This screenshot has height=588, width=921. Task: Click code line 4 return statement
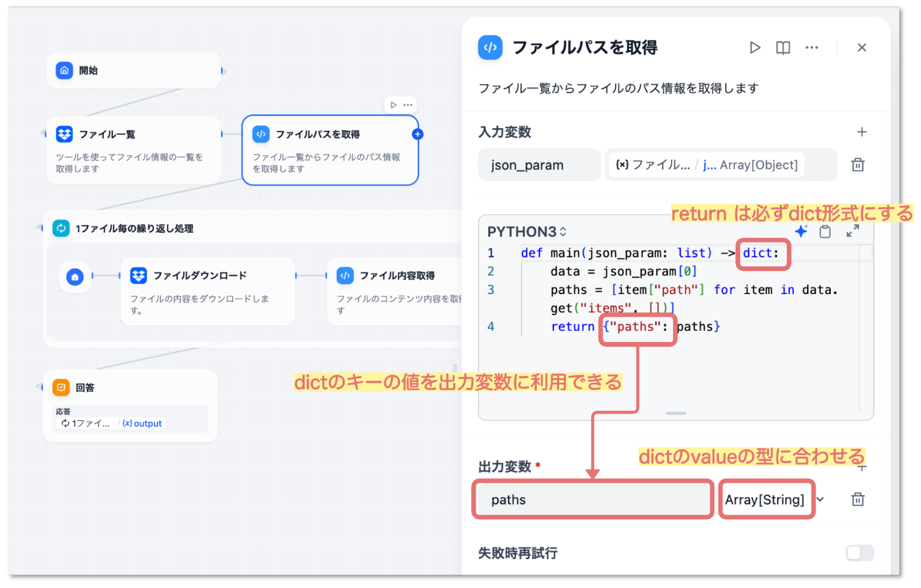pyautogui.click(x=635, y=327)
